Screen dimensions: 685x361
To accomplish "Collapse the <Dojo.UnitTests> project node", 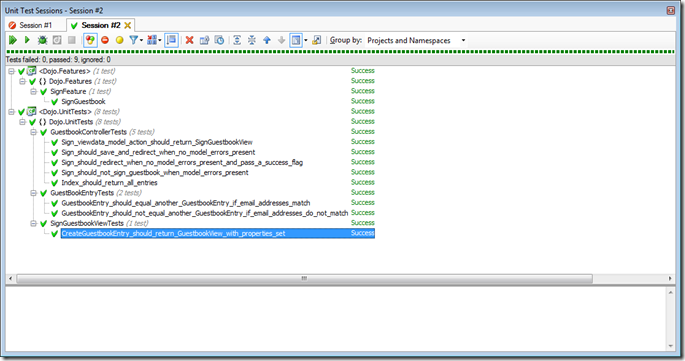I will click(x=11, y=112).
